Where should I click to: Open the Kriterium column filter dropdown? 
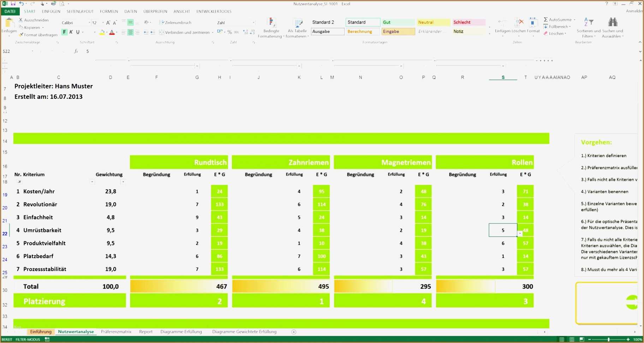coord(20,182)
